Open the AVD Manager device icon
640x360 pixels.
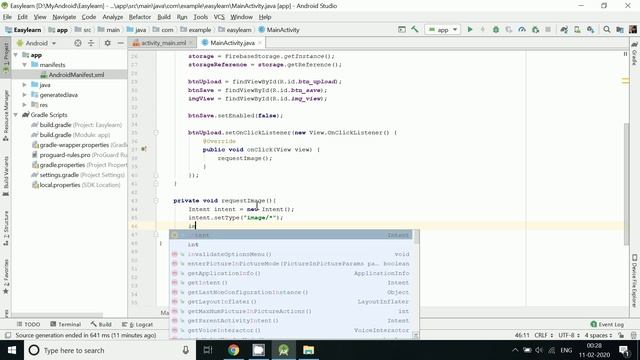tap(577, 29)
